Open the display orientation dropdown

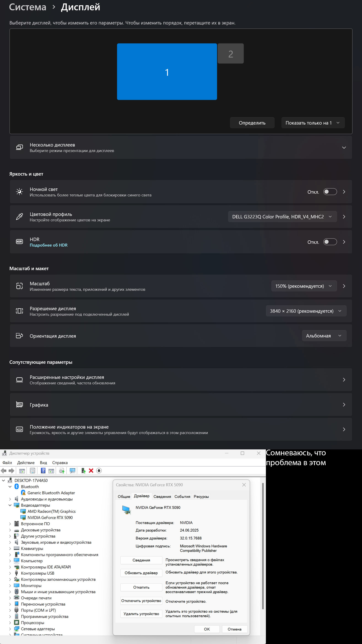[x=324, y=336]
